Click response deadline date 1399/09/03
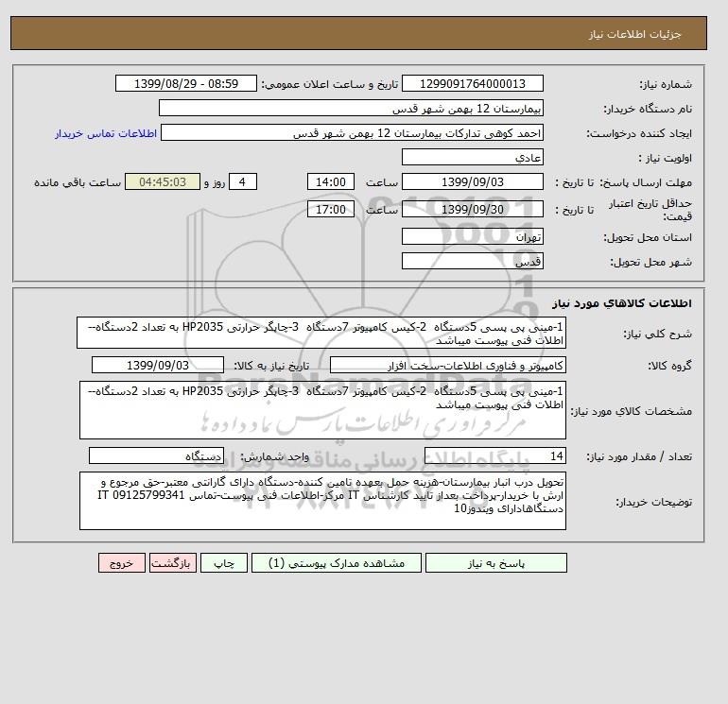 (472, 182)
